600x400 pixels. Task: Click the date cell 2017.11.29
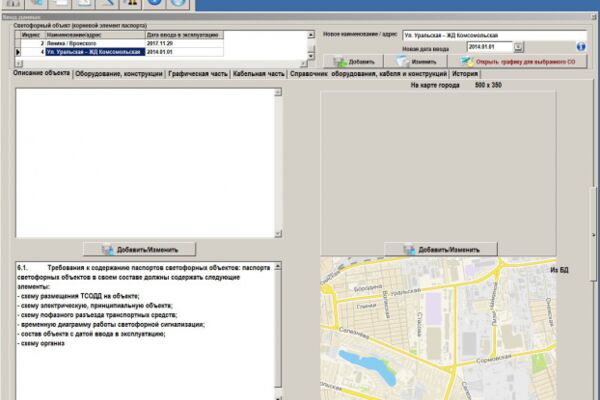184,43
